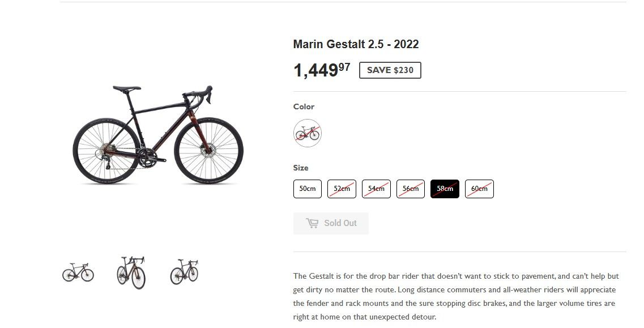The image size is (644, 328).
Task: Click the crossed-out 52cm size
Action: point(342,189)
